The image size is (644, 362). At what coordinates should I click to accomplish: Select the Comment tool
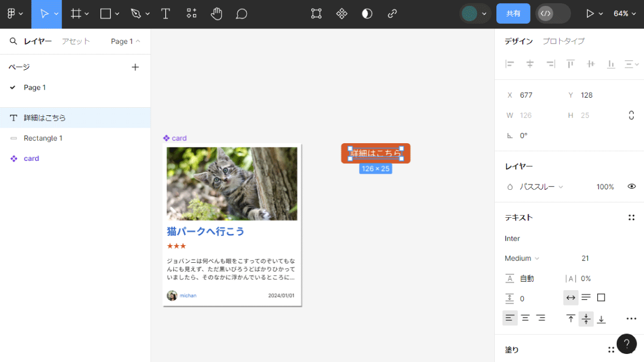pos(241,14)
